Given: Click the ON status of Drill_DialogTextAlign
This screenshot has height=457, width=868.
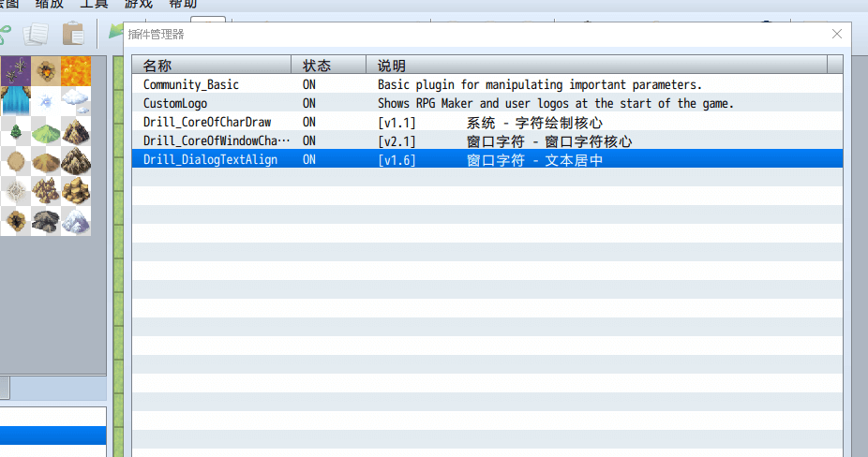Looking at the screenshot, I should (309, 159).
